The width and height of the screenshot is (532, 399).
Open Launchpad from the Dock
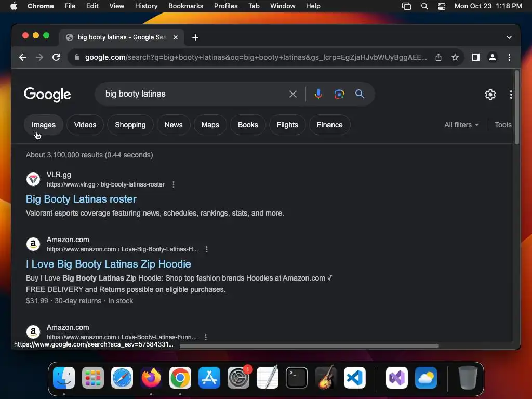(x=93, y=378)
